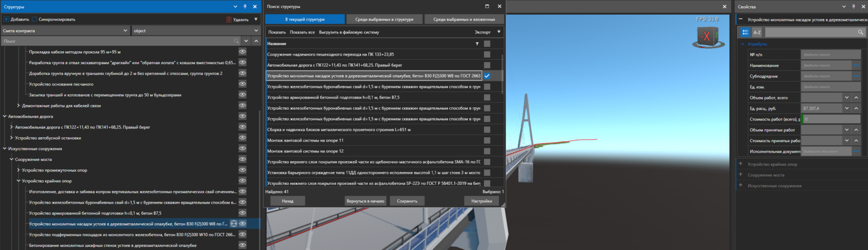Click the filter funnel icon in Название header

(477, 44)
